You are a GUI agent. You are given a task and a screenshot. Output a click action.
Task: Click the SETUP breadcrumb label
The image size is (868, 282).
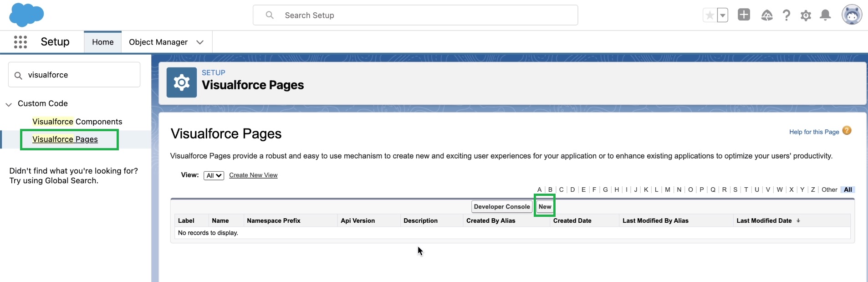pyautogui.click(x=214, y=72)
